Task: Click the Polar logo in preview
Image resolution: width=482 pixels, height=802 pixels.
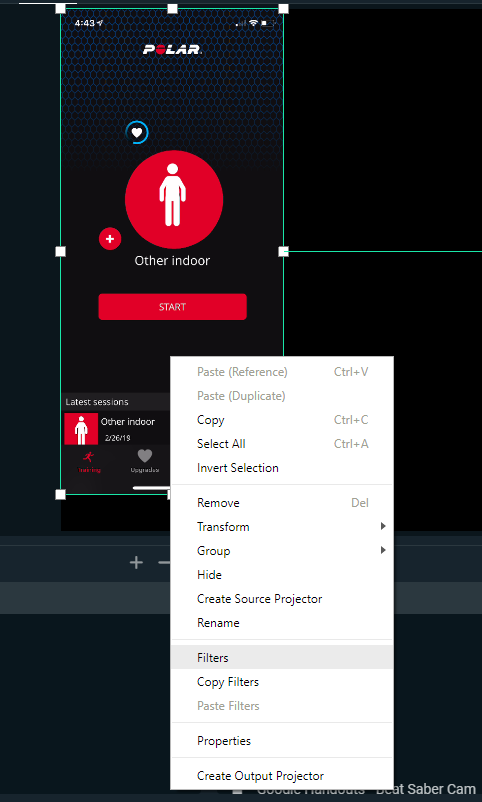Action: [x=172, y=50]
